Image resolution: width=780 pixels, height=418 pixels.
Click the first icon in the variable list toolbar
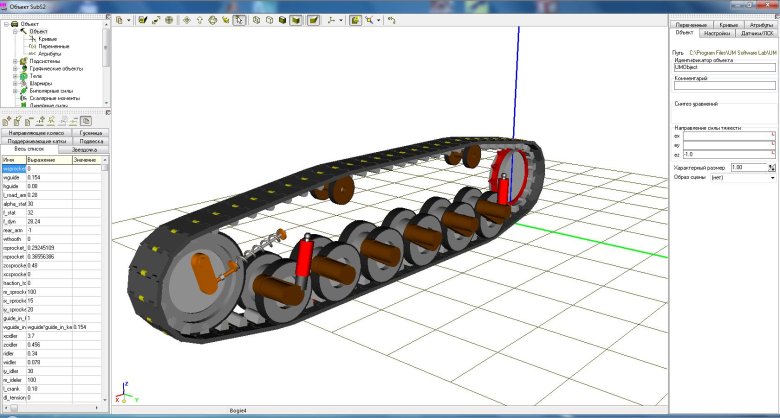click(x=6, y=121)
